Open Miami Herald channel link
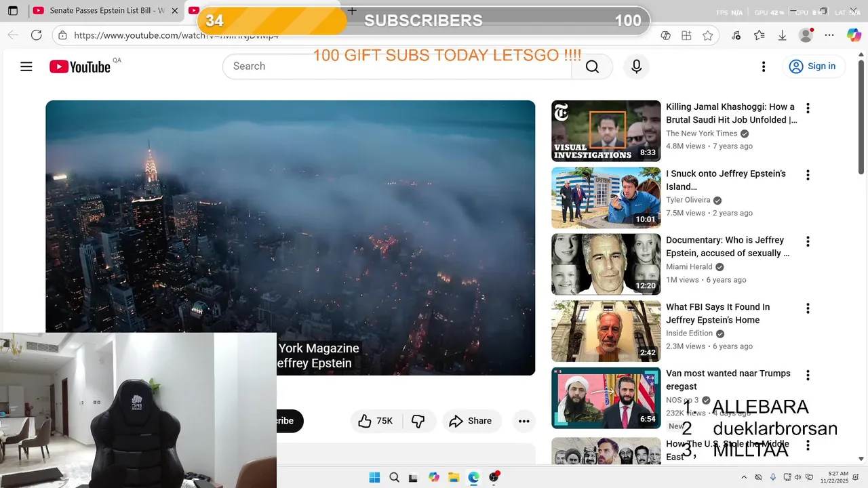The image size is (868, 488). 689,267
